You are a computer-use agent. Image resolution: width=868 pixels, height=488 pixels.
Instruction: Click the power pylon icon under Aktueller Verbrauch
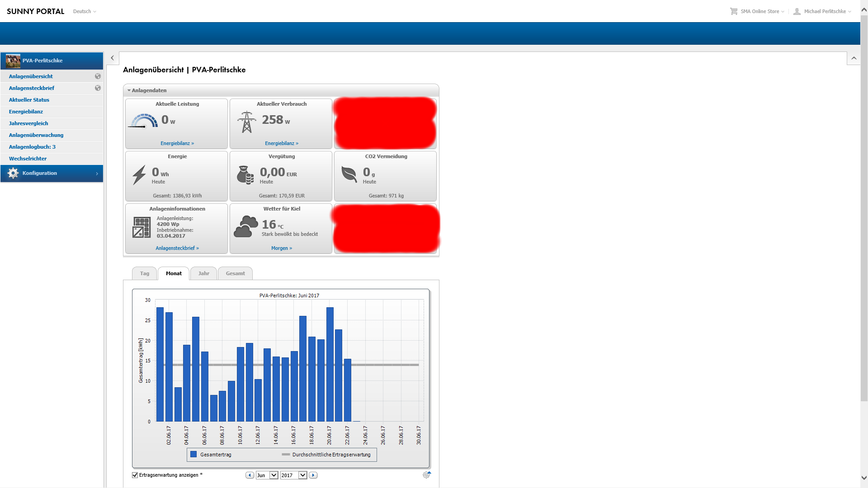(246, 122)
